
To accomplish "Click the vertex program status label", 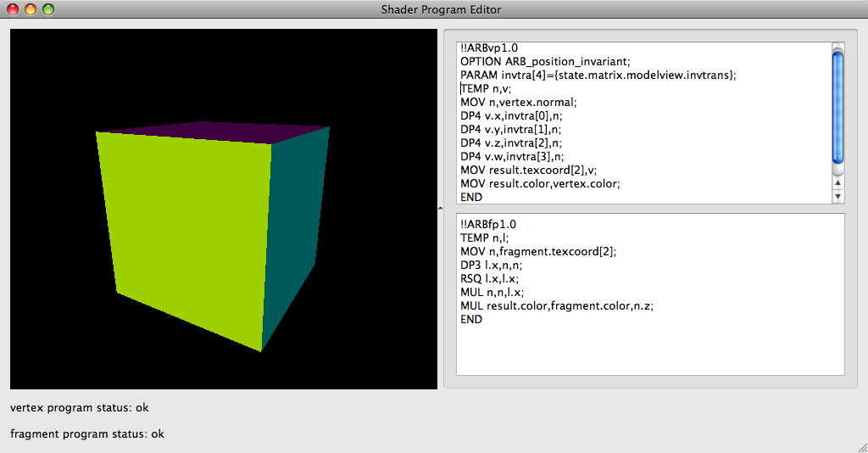I will coord(80,408).
